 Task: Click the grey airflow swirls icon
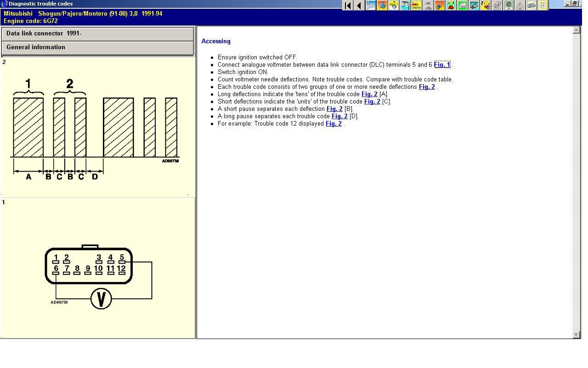coord(497,6)
